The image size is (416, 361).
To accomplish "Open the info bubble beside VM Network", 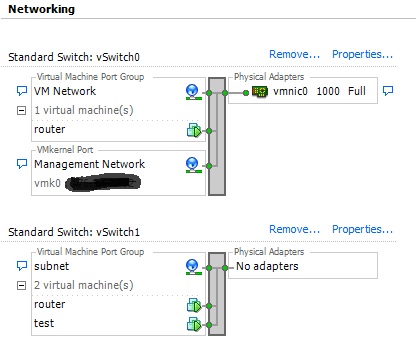I will pos(22,91).
